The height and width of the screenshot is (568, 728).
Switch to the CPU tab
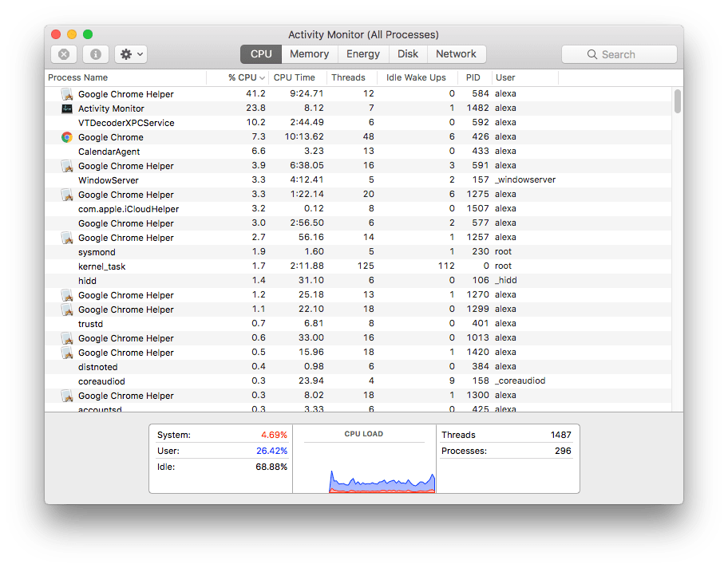click(261, 54)
